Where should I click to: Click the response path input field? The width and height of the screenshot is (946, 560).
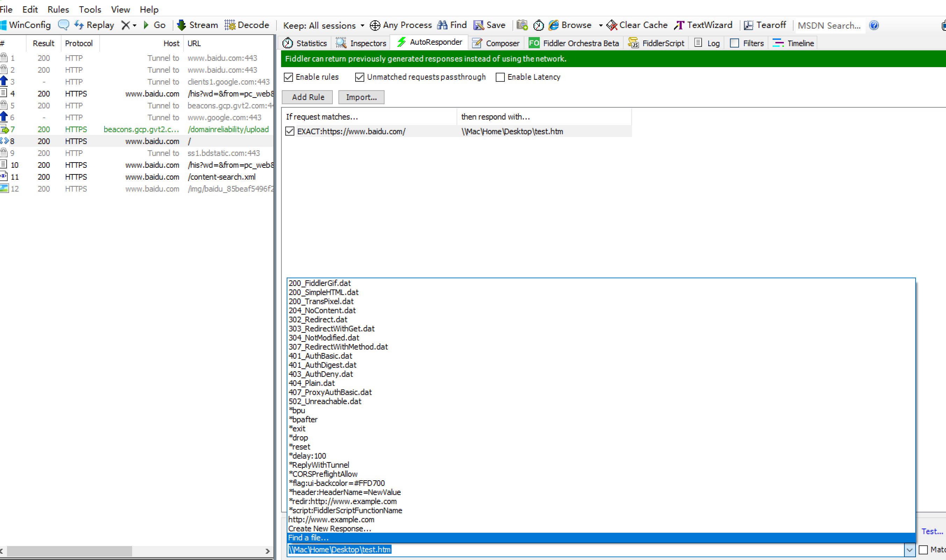point(595,550)
